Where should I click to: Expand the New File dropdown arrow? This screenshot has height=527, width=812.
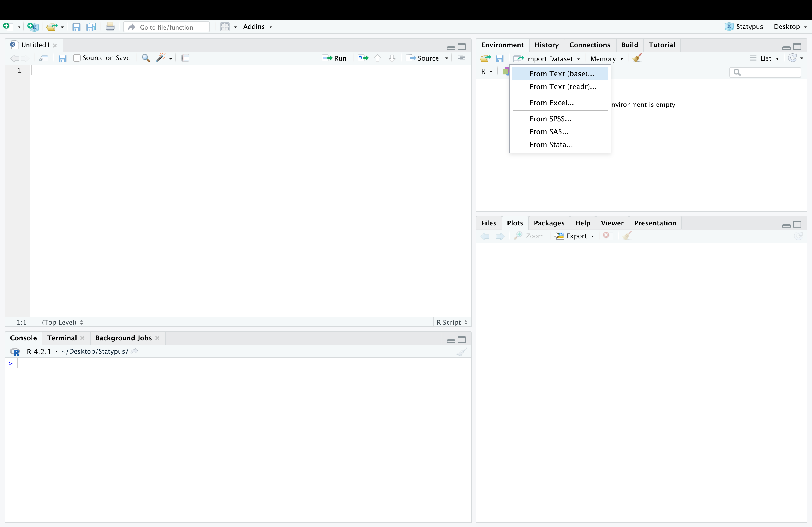coord(19,27)
